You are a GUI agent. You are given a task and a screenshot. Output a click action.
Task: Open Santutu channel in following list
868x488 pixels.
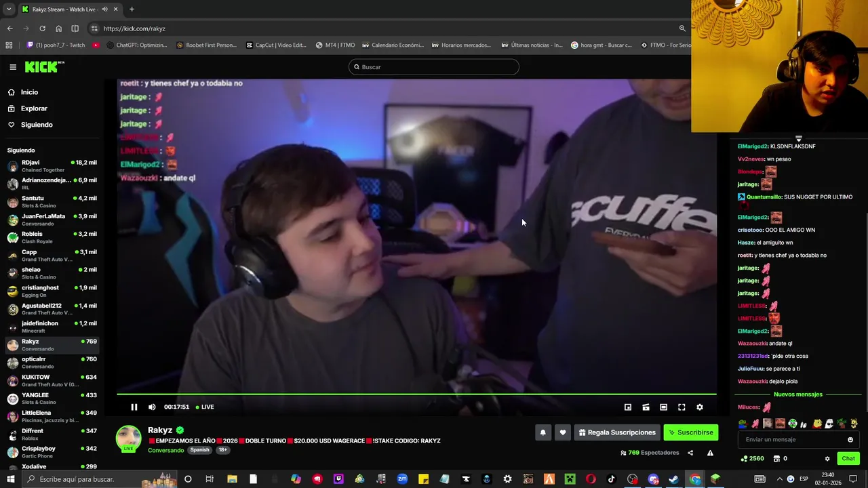52,202
